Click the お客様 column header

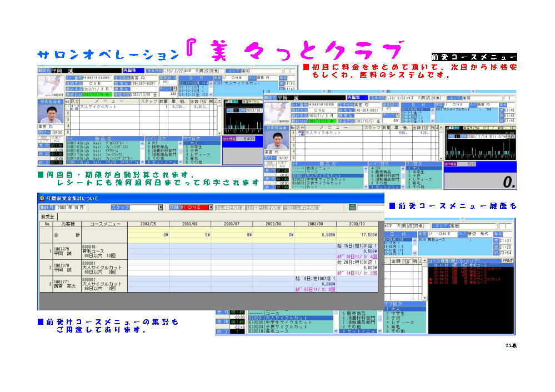(x=68, y=224)
